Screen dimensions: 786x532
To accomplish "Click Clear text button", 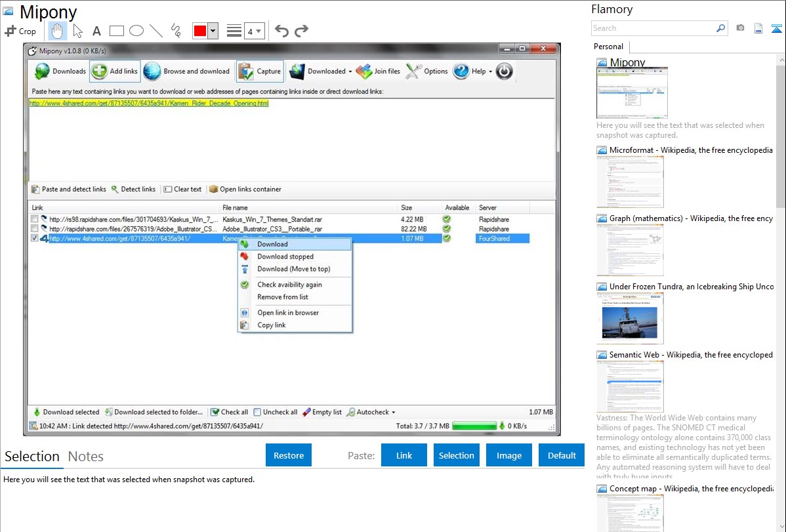I will click(x=182, y=189).
